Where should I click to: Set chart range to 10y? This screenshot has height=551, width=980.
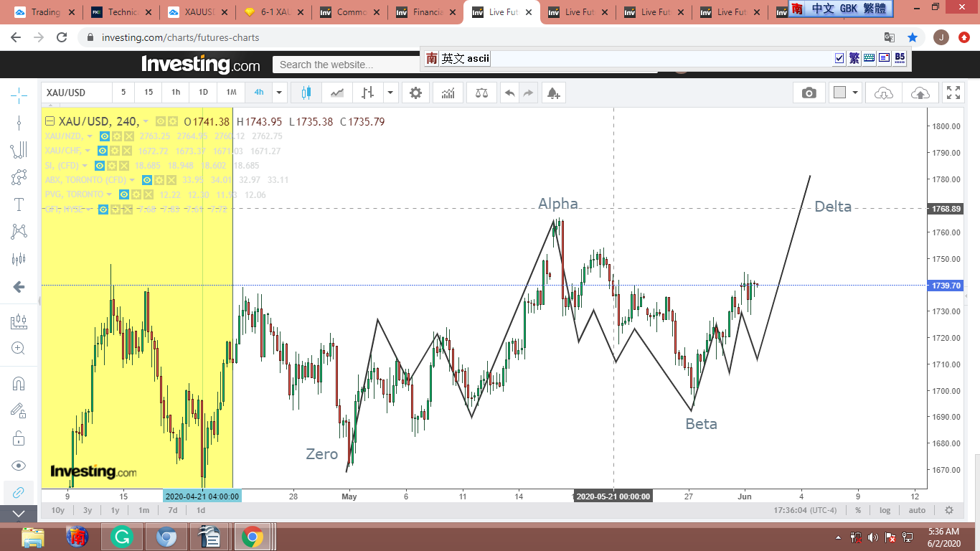(58, 510)
